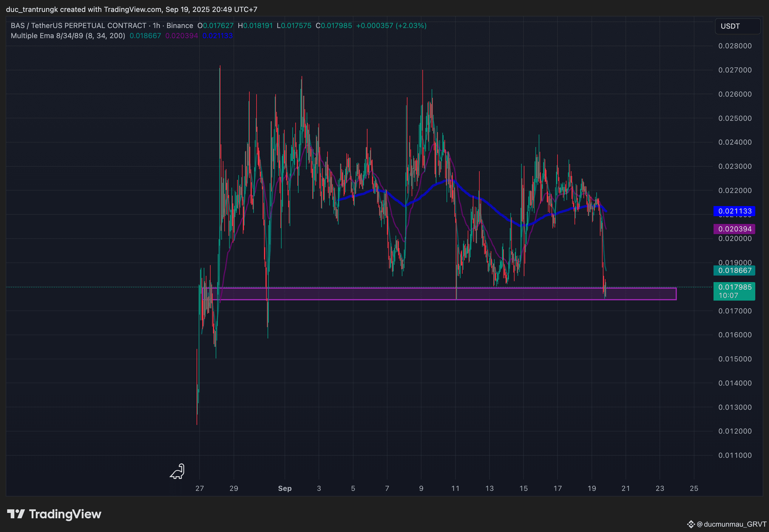Click the purple 0.020394 EMA value in legend
The image size is (769, 532).
point(182,36)
